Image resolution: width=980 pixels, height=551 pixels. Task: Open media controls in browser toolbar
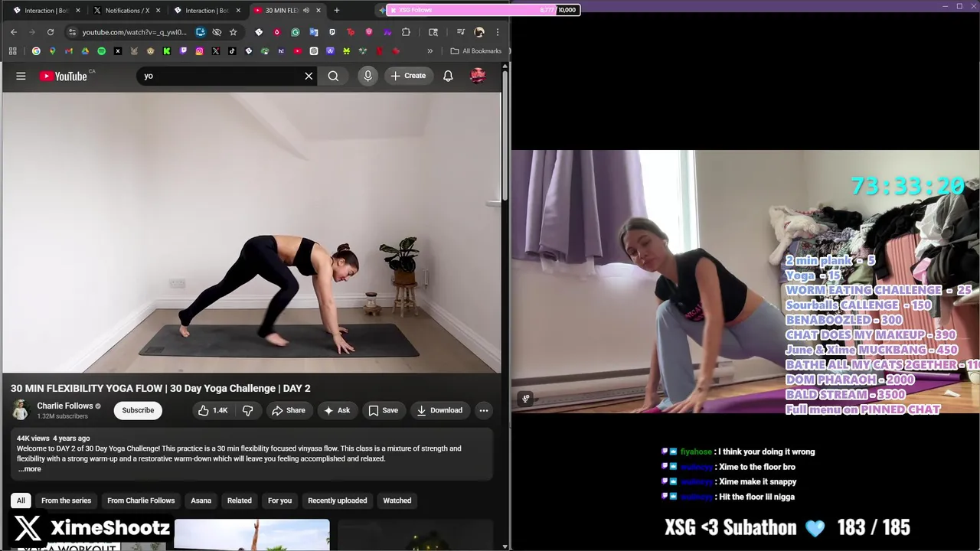[460, 32]
